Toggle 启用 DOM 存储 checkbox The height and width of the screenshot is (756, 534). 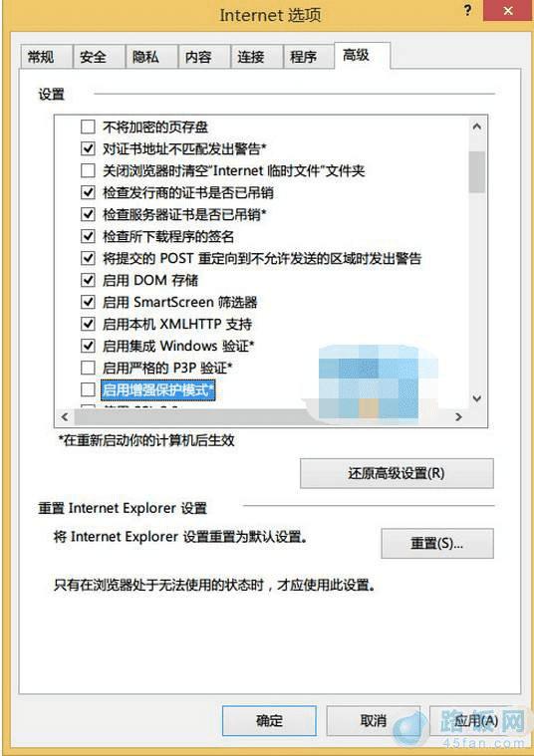click(88, 280)
